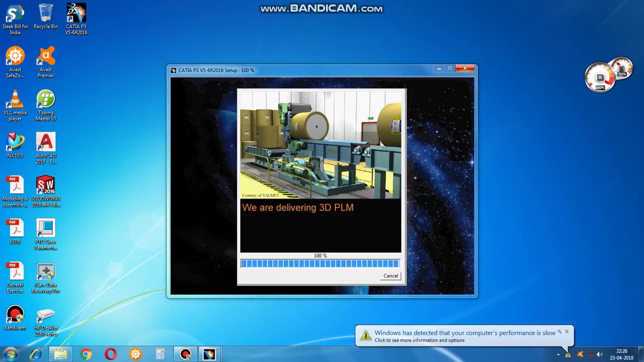Select the Avast Premier desktop icon
This screenshot has height=362, width=644.
(x=46, y=63)
